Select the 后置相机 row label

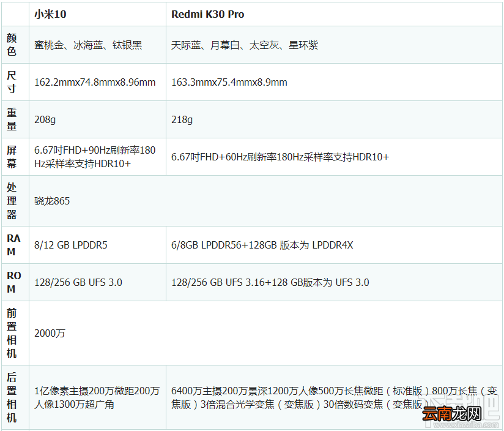(15, 397)
